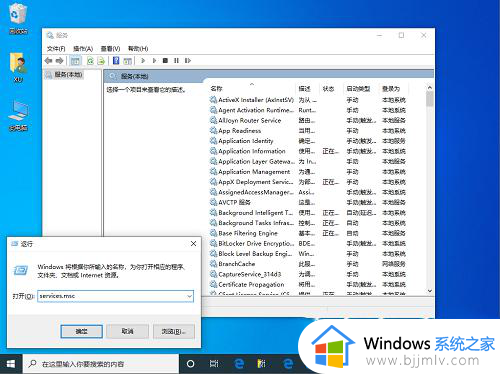500x374 pixels.
Task: Click 取消 in the Run dialog
Action: (x=127, y=331)
